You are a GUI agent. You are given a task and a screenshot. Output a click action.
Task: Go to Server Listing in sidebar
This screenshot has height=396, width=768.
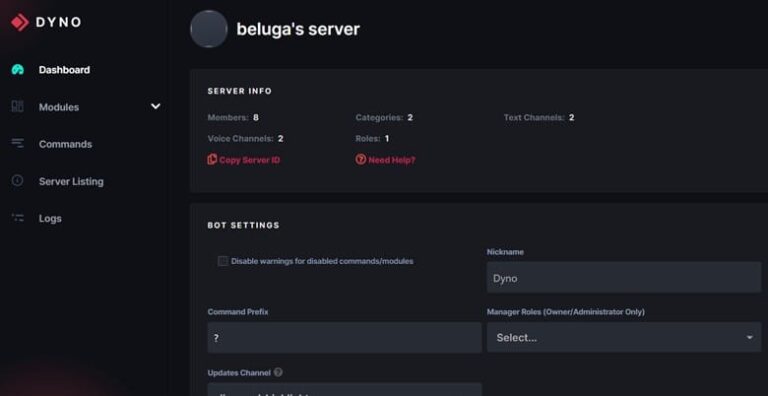[71, 181]
